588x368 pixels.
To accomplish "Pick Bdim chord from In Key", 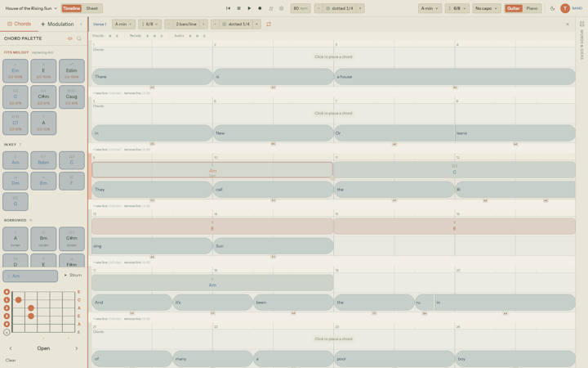I will click(43, 160).
